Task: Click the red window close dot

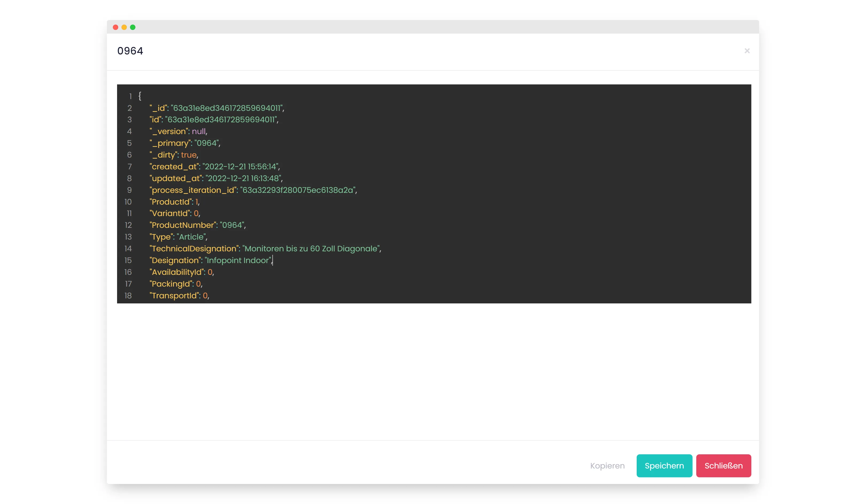Action: (x=115, y=27)
